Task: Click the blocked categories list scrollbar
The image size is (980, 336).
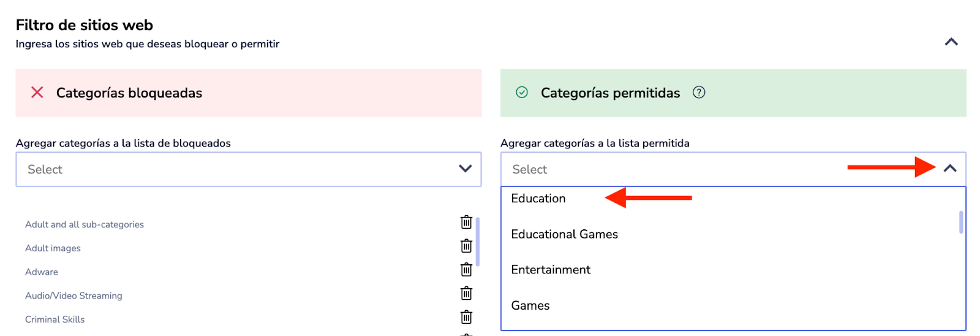Action: point(478,241)
